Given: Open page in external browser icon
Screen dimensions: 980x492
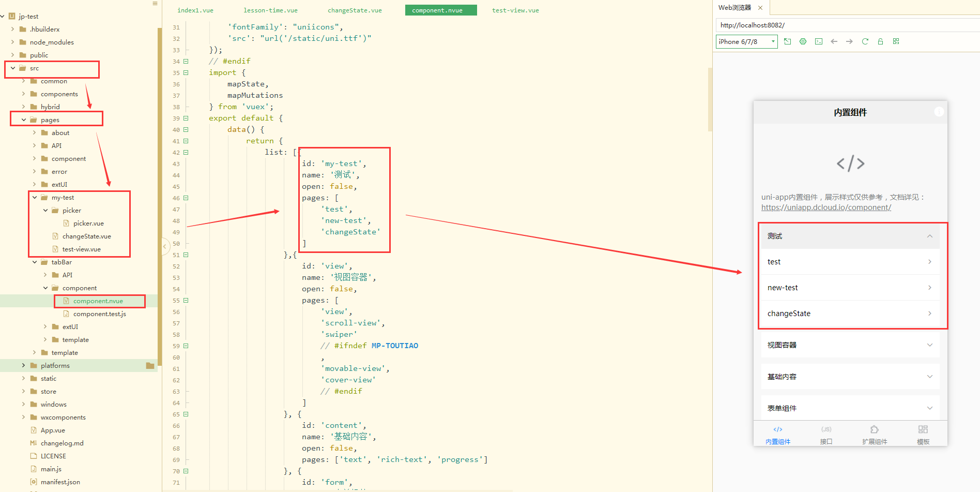Looking at the screenshot, I should [x=787, y=41].
